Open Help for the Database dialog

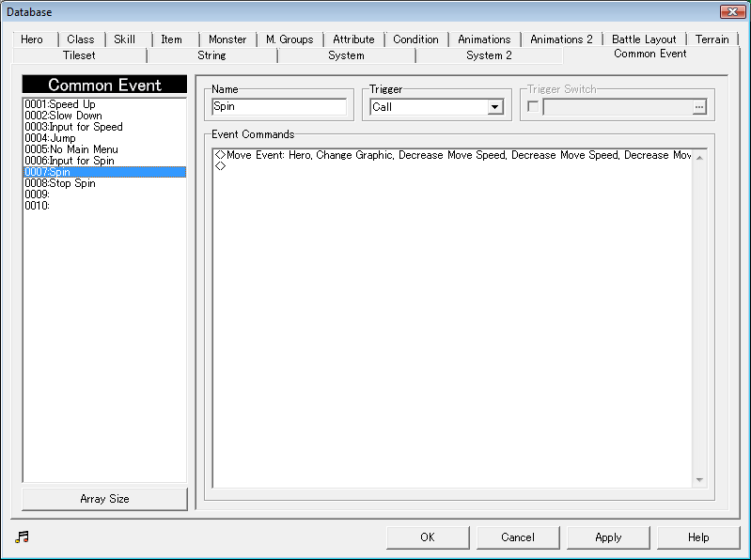[698, 537]
